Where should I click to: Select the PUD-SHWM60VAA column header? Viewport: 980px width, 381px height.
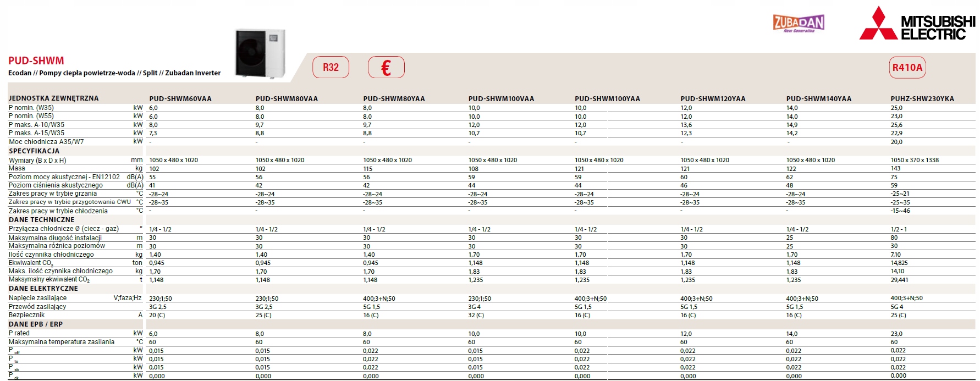(x=180, y=99)
